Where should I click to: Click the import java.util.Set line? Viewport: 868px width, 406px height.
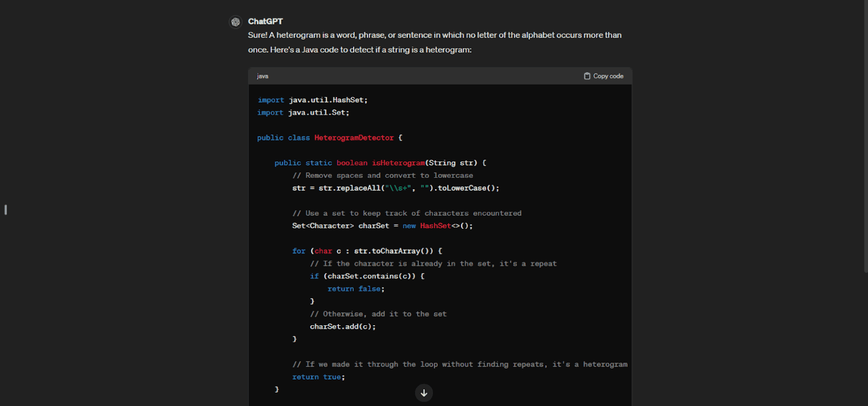pyautogui.click(x=303, y=112)
